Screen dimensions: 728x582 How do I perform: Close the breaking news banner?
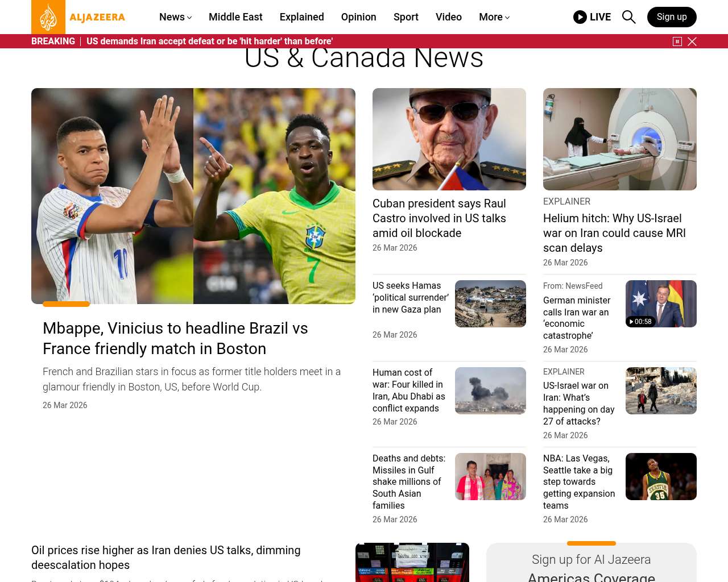point(692,41)
